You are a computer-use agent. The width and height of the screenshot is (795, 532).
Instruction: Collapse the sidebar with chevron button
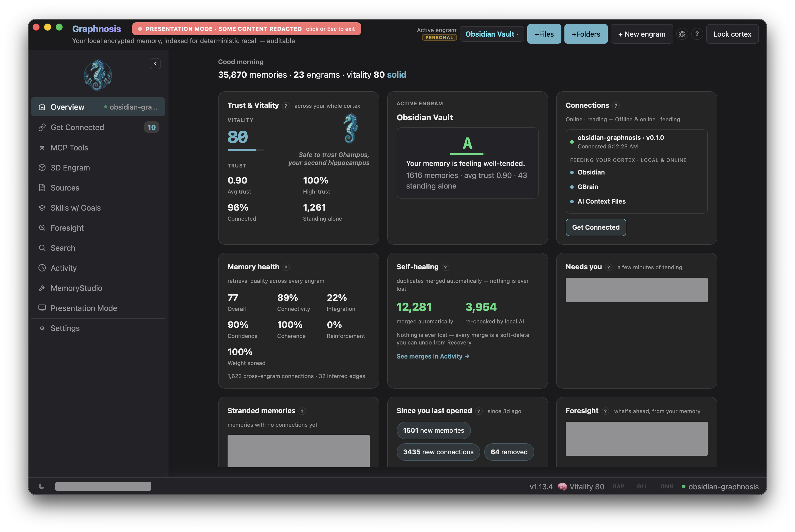coord(155,64)
